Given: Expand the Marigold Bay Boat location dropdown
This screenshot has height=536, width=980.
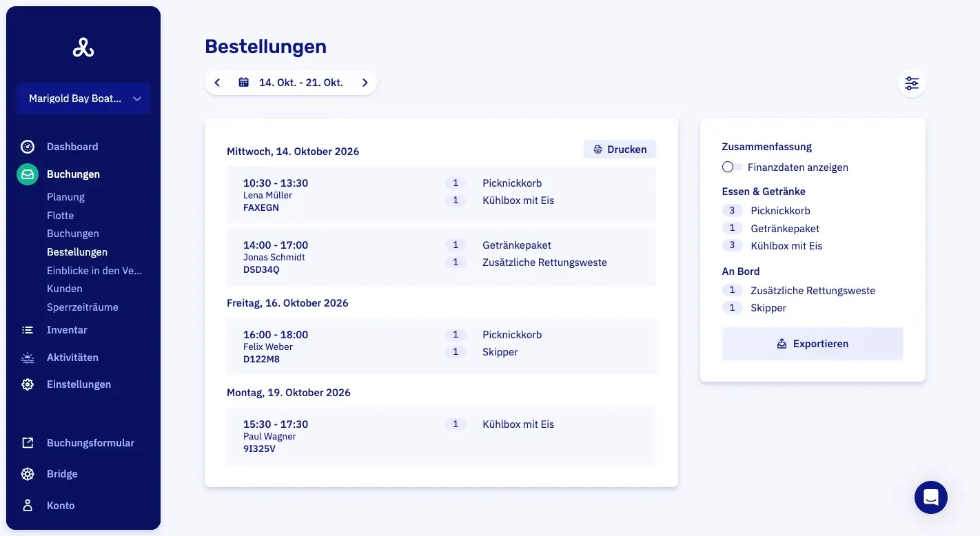Looking at the screenshot, I should (x=83, y=99).
